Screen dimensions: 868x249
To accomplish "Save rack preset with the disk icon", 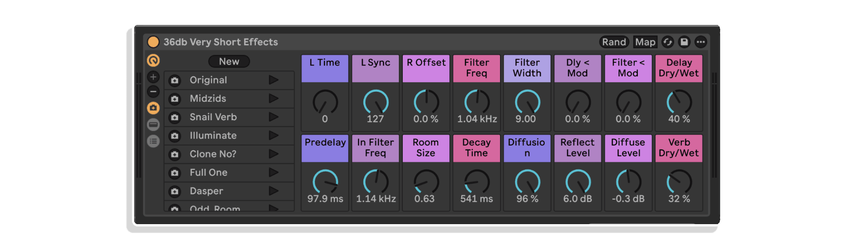I will pos(684,42).
